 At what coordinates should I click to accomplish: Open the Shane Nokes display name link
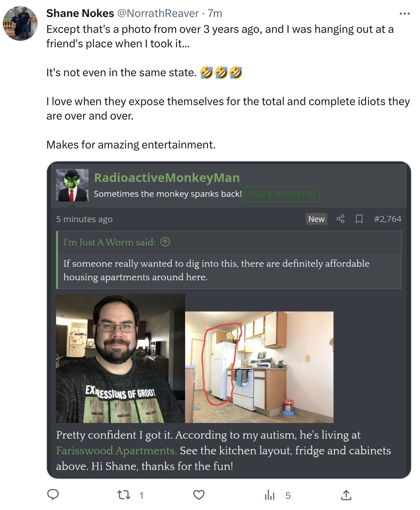[x=80, y=13]
